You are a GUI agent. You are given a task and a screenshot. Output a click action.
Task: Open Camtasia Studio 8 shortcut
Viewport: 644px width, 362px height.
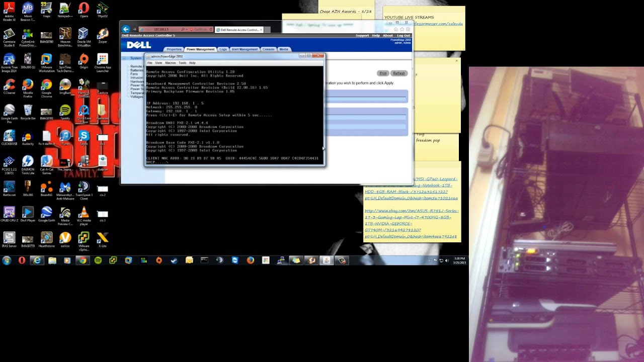[x=9, y=38]
